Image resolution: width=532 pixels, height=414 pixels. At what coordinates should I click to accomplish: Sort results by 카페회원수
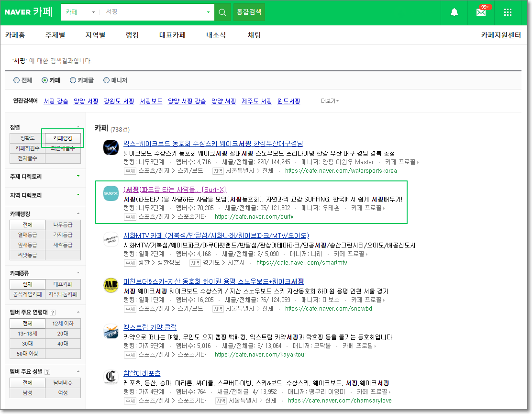point(27,148)
